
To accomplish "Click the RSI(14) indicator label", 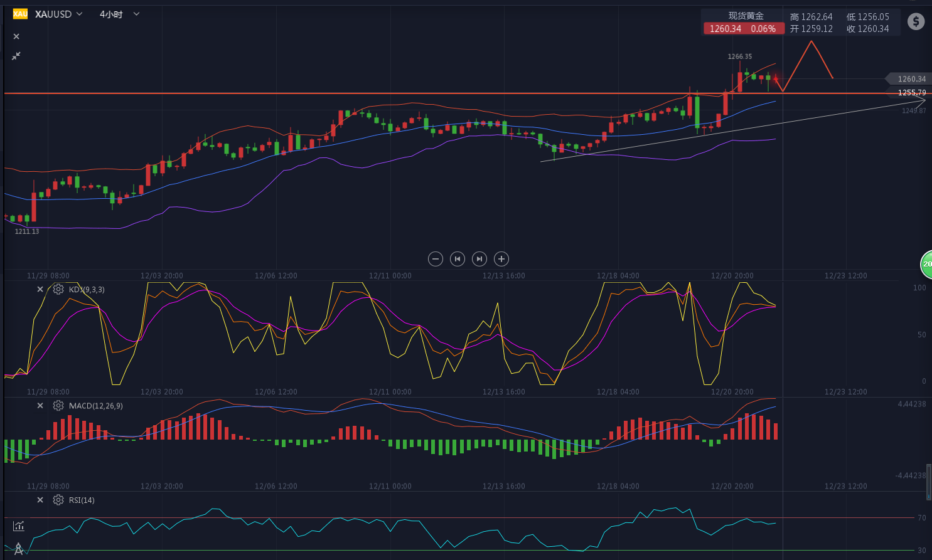I will pos(82,500).
